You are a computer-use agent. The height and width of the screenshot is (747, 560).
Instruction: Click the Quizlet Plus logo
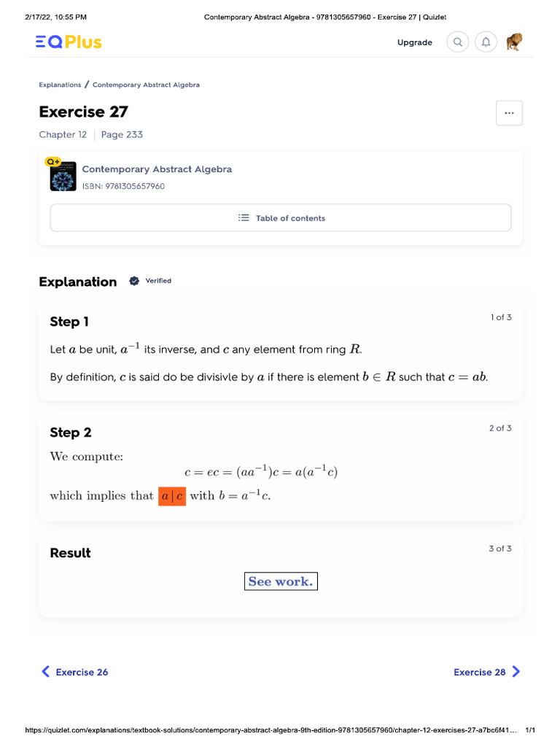pyautogui.click(x=69, y=42)
